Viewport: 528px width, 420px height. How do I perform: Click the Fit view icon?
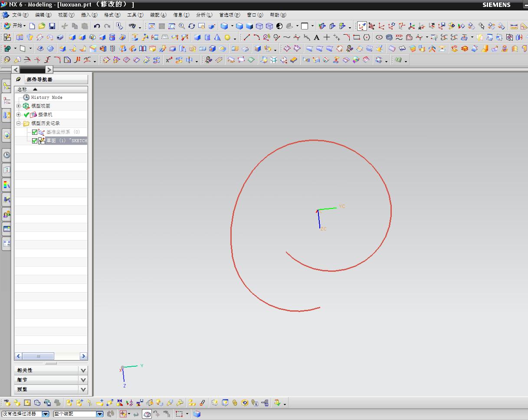point(152,26)
